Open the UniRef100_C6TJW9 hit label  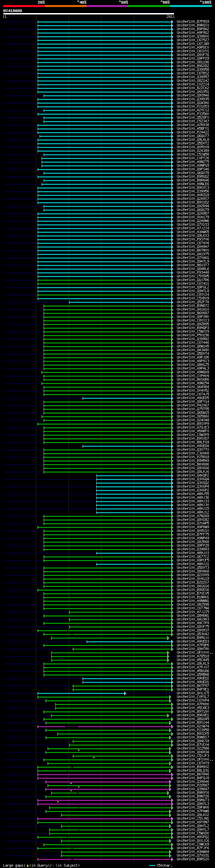(193, 44)
